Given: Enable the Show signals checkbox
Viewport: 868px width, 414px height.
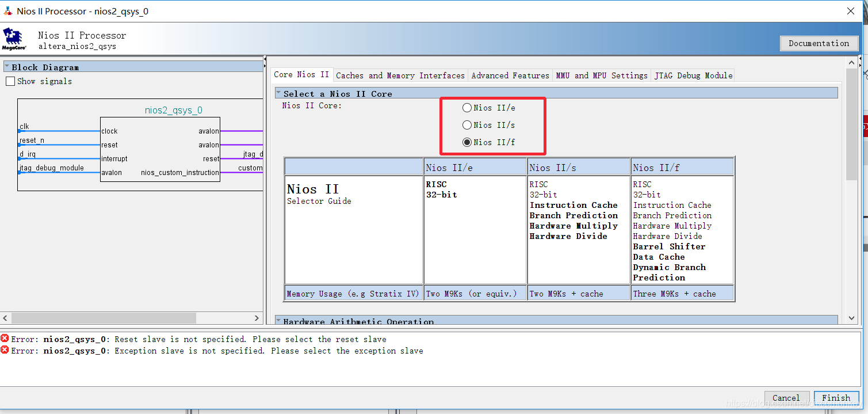Looking at the screenshot, I should (x=10, y=81).
